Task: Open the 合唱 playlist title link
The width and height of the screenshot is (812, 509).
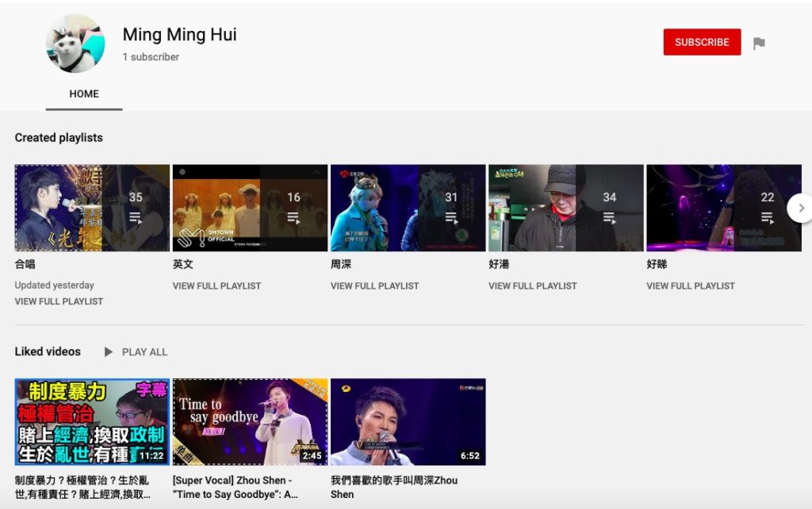Action: point(25,263)
